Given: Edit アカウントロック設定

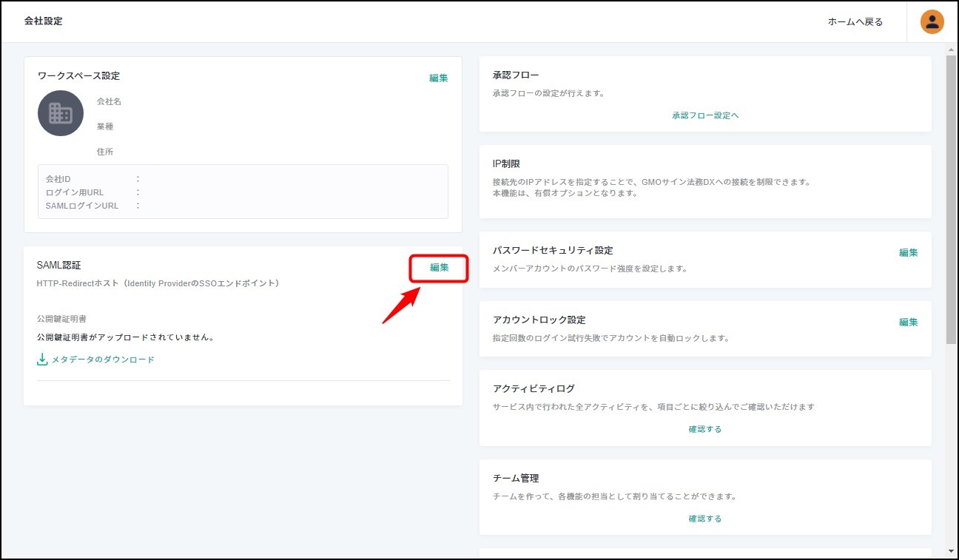Looking at the screenshot, I should point(908,322).
